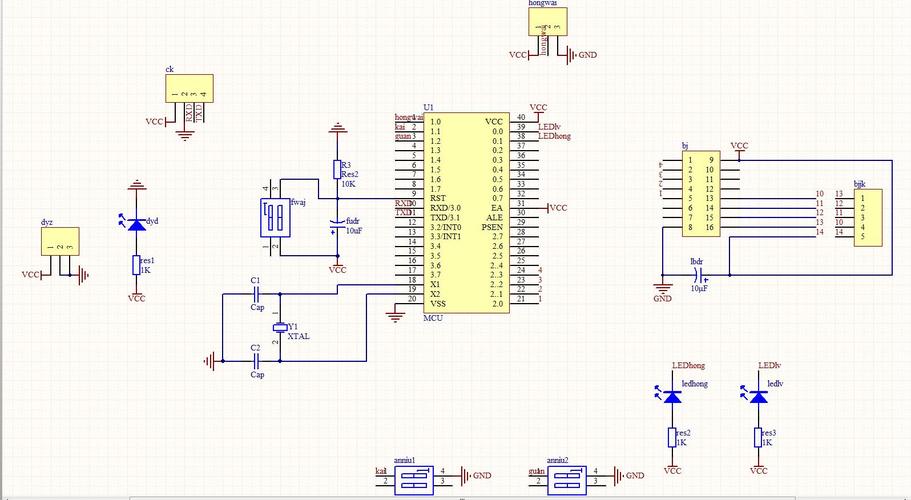Screen dimensions: 911x500
Task: Click the MCU label below the chip
Action: pos(433,318)
